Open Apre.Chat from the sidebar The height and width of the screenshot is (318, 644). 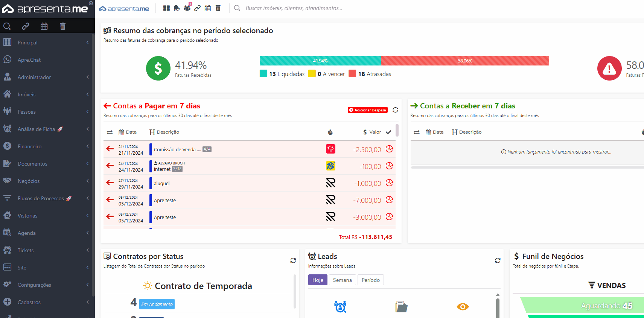pos(29,60)
